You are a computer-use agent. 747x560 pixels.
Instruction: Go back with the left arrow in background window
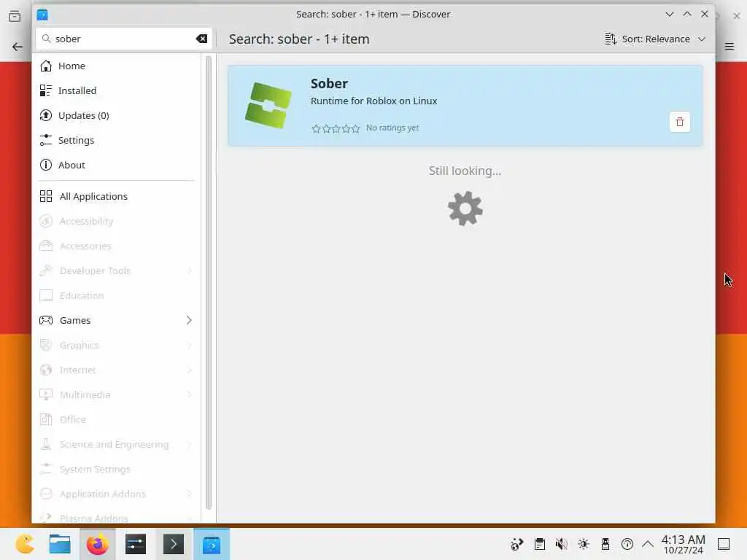coord(18,47)
